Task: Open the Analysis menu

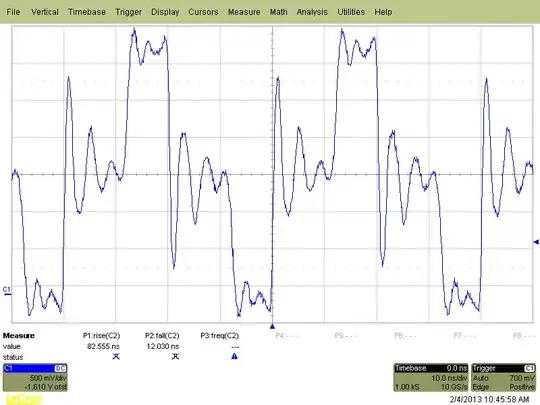Action: point(312,12)
